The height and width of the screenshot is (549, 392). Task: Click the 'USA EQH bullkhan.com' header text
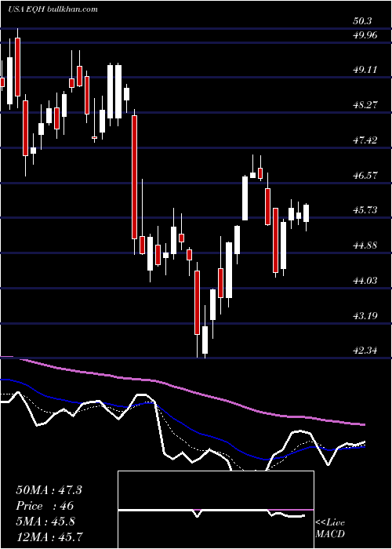pos(53,9)
